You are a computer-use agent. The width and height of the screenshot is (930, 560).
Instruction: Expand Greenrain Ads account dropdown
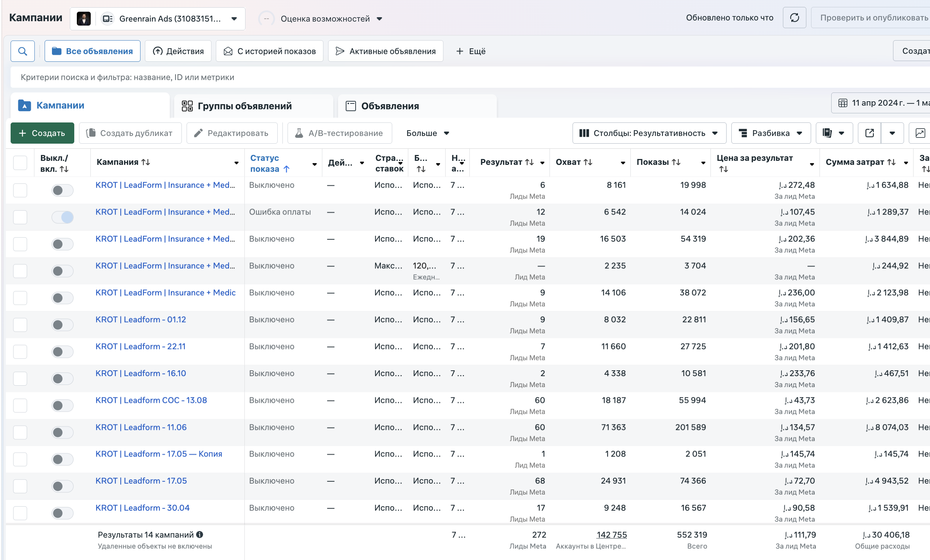(234, 19)
